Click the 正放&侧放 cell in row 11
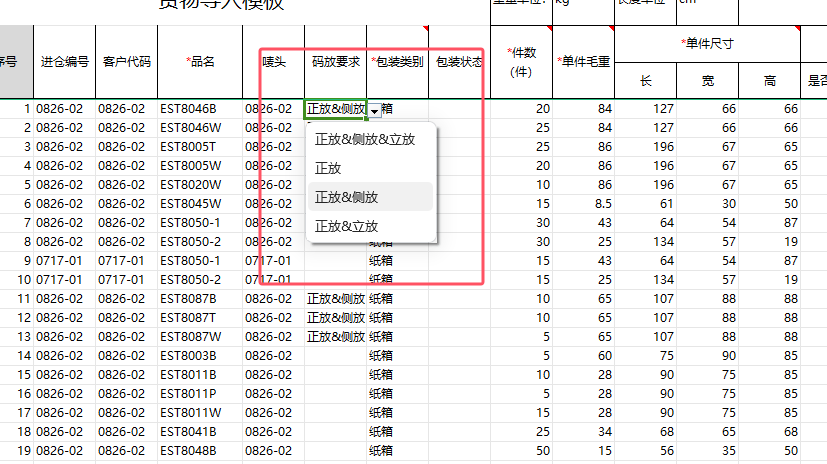 335,299
